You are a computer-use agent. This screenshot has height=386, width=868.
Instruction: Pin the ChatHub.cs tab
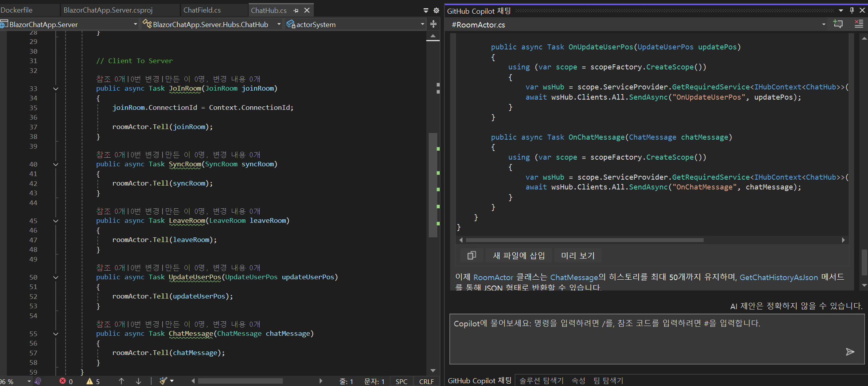point(296,11)
